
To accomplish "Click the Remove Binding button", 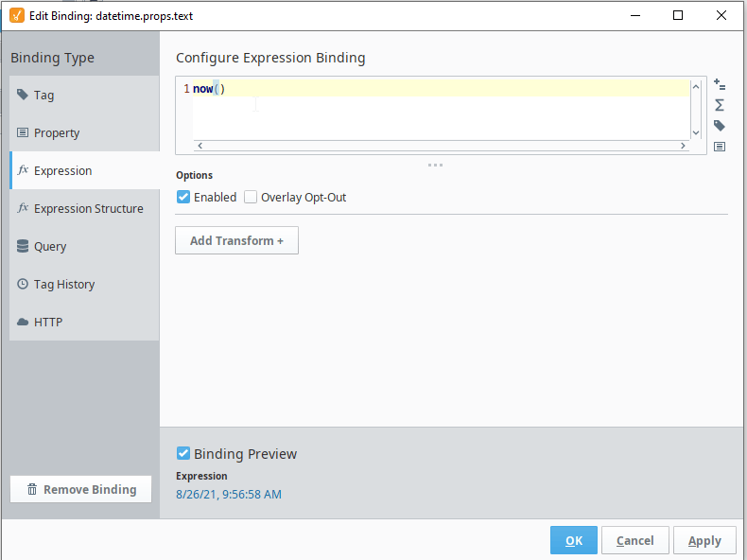I will point(81,489).
